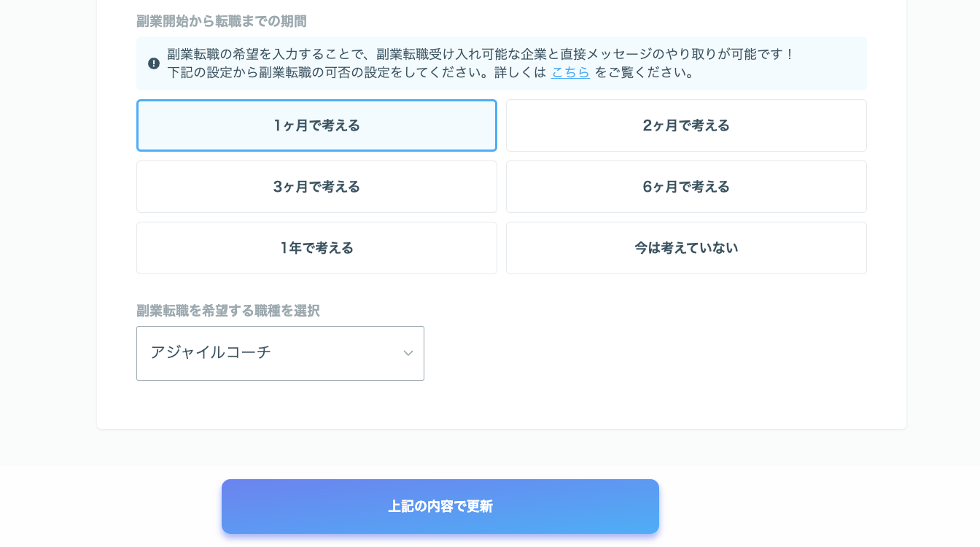Click the 副業転職を希望する職種を選択 label
This screenshot has width=980, height=547.
[x=228, y=311]
